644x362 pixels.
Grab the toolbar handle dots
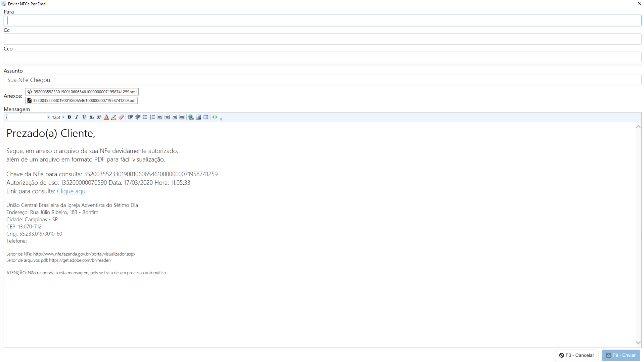pyautogui.click(x=6, y=117)
